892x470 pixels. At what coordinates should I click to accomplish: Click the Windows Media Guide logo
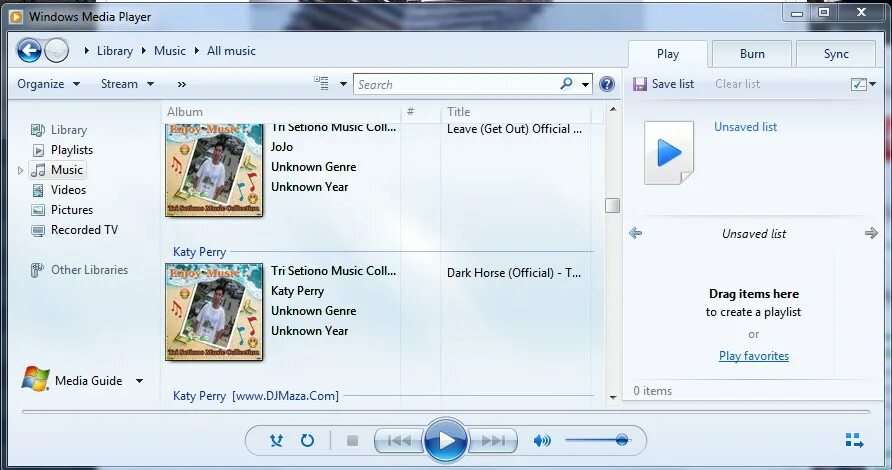tap(35, 379)
